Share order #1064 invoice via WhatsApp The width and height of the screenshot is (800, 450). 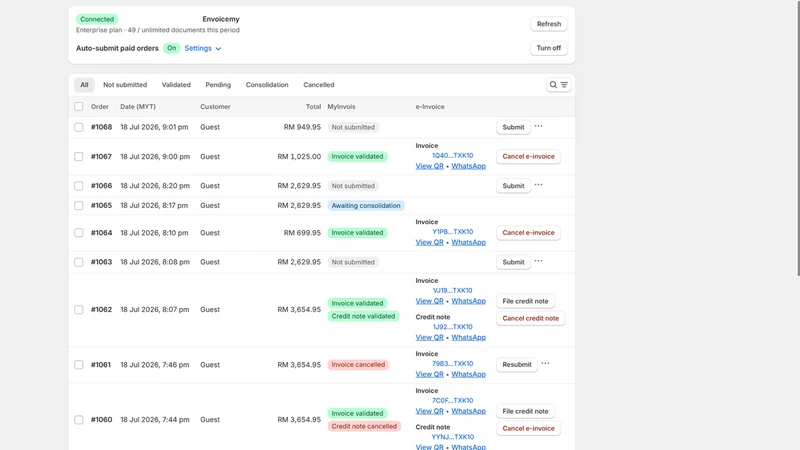point(468,242)
